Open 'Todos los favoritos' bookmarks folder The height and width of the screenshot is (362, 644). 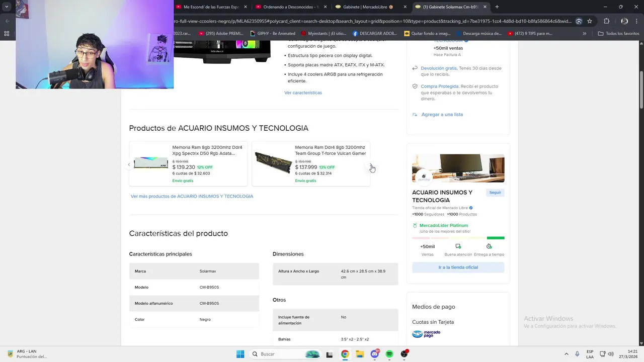point(618,34)
